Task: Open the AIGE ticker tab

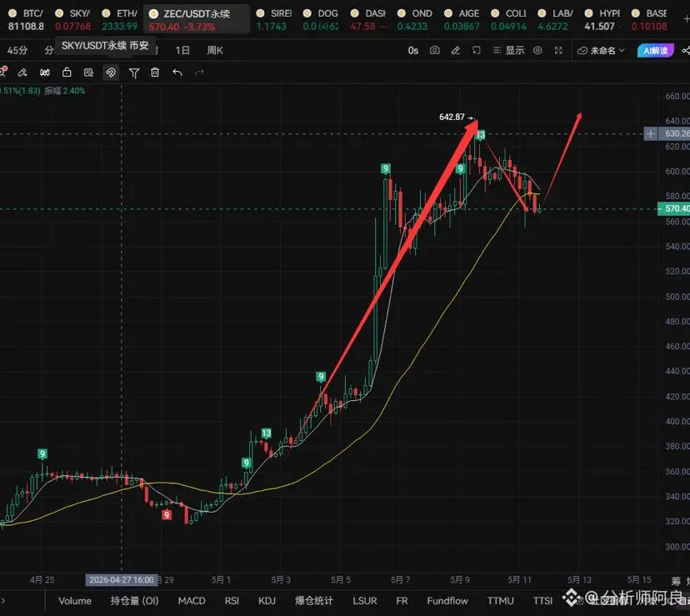Action: pos(462,20)
